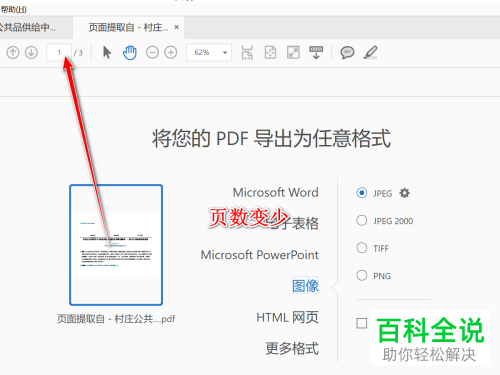Select the TIFF radio button
The width and height of the screenshot is (500, 375).
click(x=362, y=248)
